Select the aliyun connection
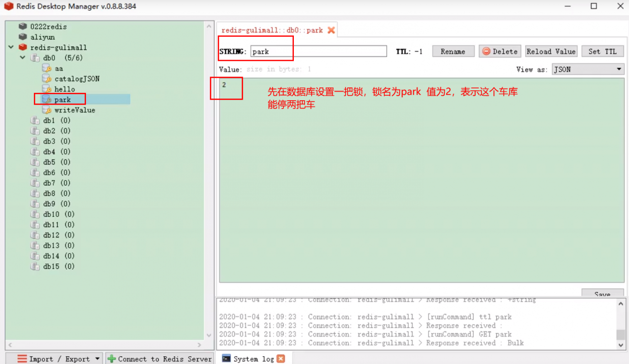Viewport: 629px width, 364px height. (42, 37)
